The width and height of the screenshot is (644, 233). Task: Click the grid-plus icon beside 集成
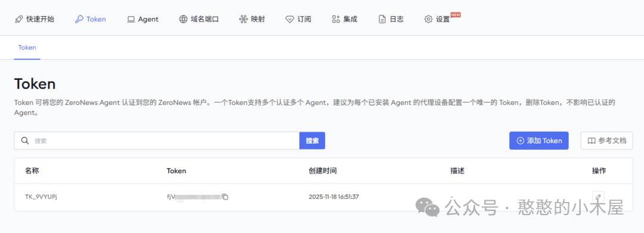coord(336,19)
